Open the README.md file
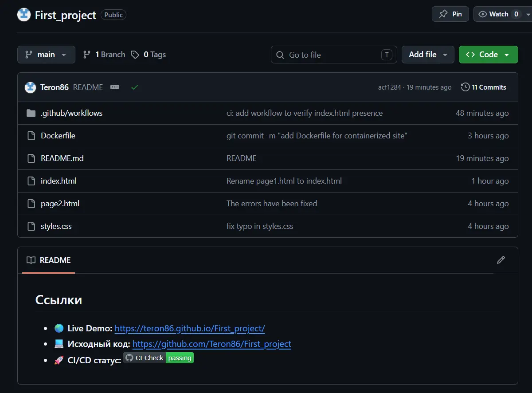This screenshot has height=393, width=532. coord(62,158)
